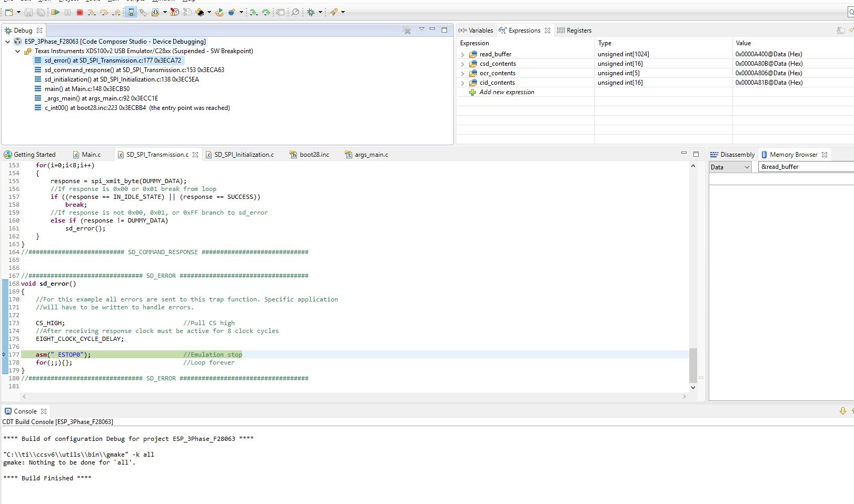
Task: Open the Run menu
Action: pyautogui.click(x=112, y=1)
